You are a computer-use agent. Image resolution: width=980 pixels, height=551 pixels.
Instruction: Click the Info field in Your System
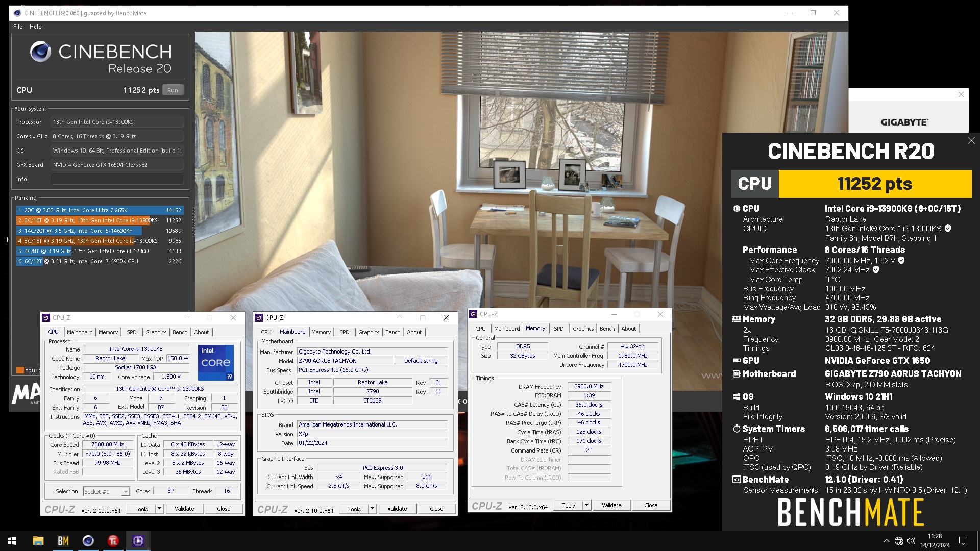117,179
